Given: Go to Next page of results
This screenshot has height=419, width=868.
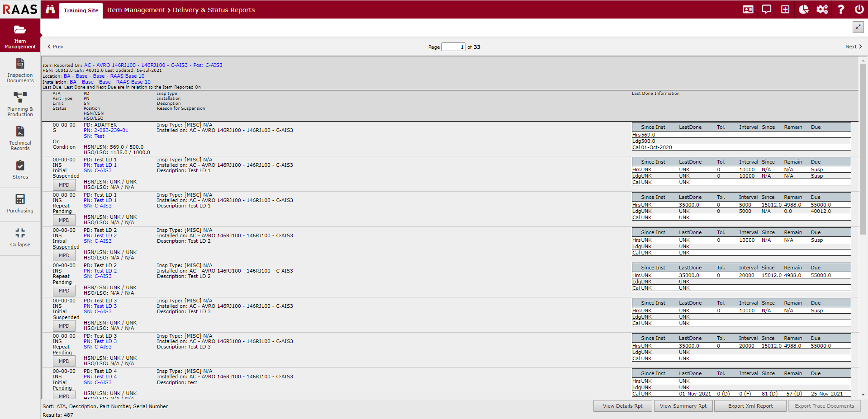Looking at the screenshot, I should click(854, 47).
